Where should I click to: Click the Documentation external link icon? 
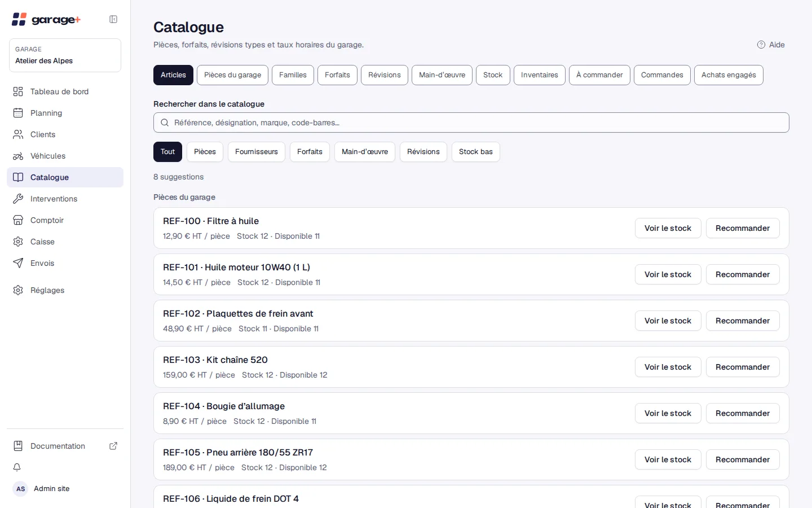113,446
